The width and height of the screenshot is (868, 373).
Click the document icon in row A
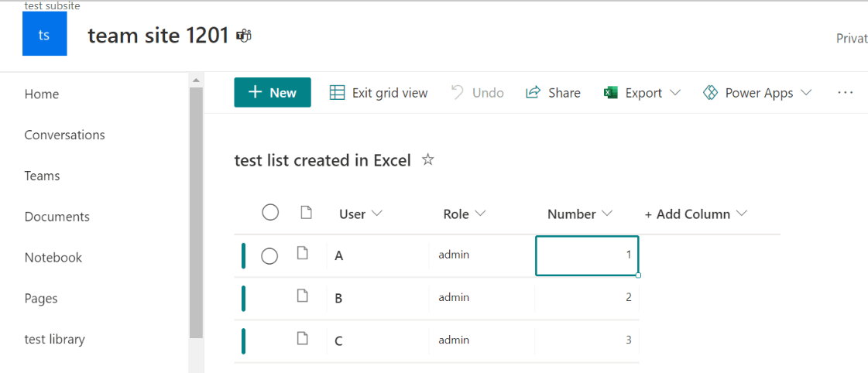[x=302, y=254]
